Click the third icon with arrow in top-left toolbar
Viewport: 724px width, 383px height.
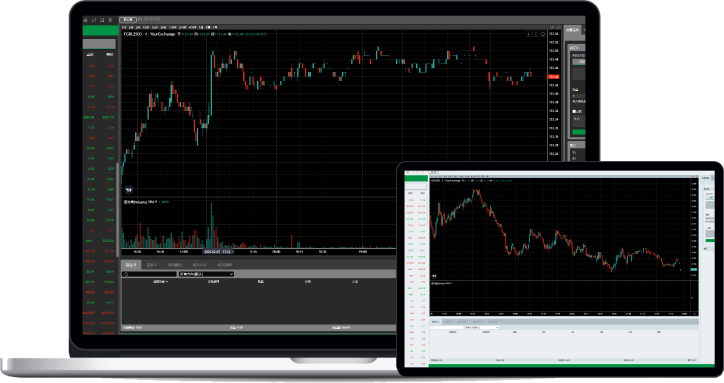point(102,20)
